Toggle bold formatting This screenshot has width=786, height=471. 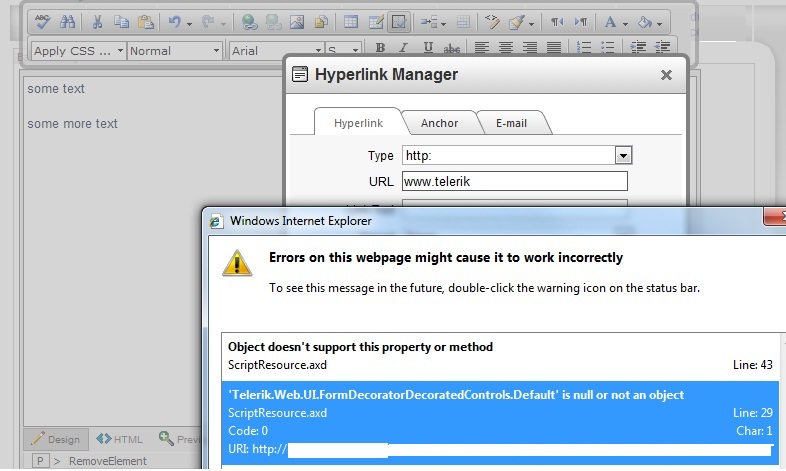click(x=380, y=48)
